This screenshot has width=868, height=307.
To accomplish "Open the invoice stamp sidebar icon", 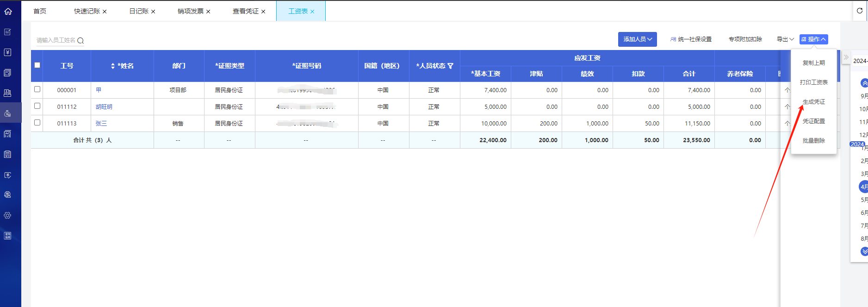I will pos(8,93).
